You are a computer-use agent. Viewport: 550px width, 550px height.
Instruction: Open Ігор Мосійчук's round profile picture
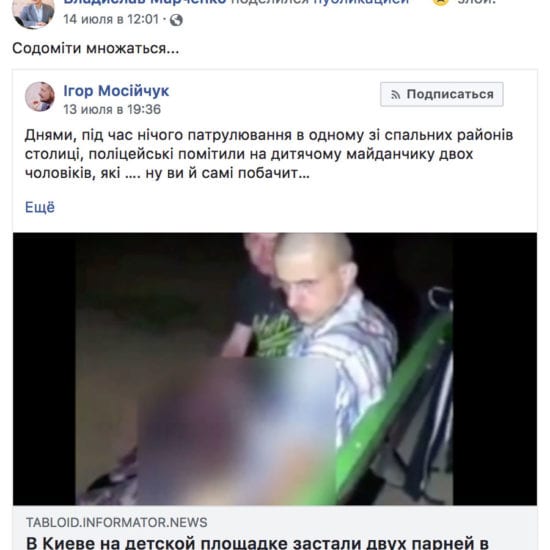(40, 96)
